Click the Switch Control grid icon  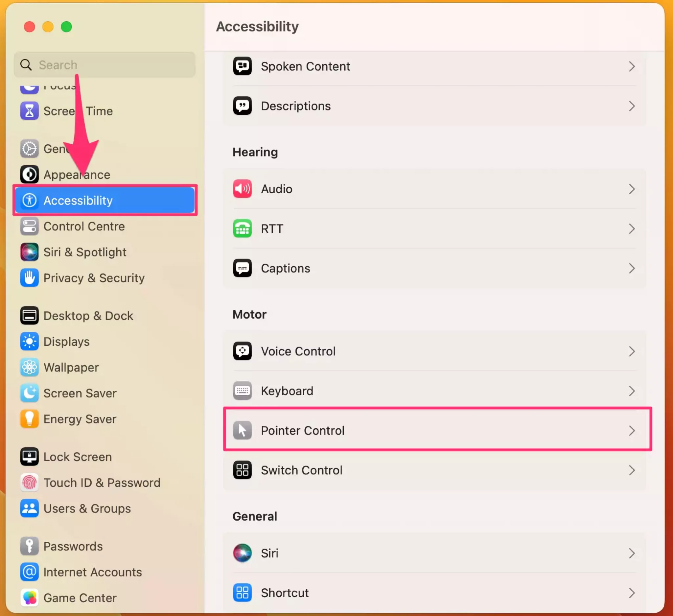(x=243, y=470)
